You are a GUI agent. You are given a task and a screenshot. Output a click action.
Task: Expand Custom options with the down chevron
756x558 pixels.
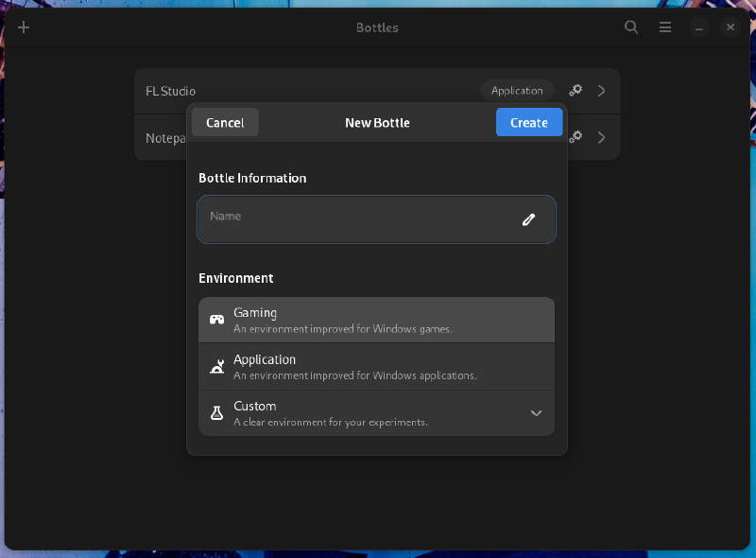(536, 413)
